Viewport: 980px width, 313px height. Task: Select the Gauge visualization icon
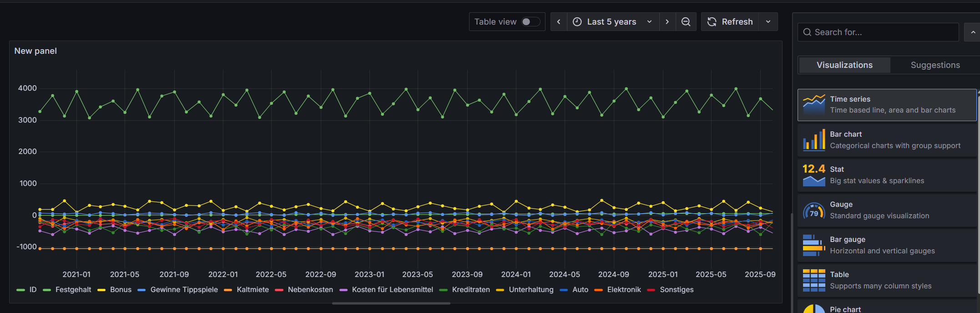click(813, 210)
